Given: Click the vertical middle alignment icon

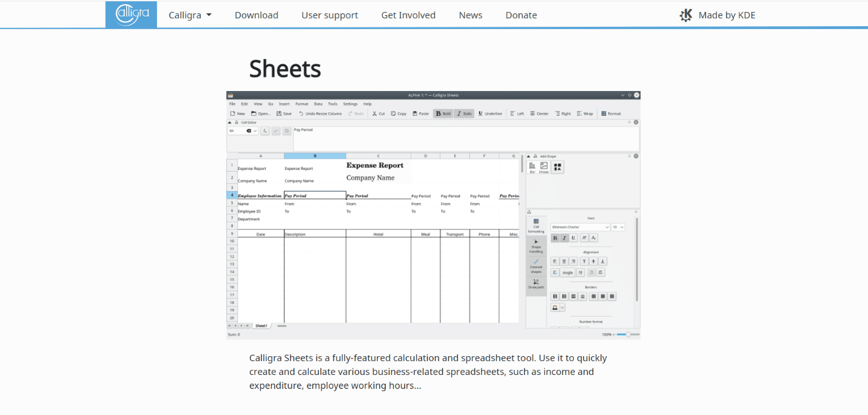Looking at the screenshot, I should (594, 261).
